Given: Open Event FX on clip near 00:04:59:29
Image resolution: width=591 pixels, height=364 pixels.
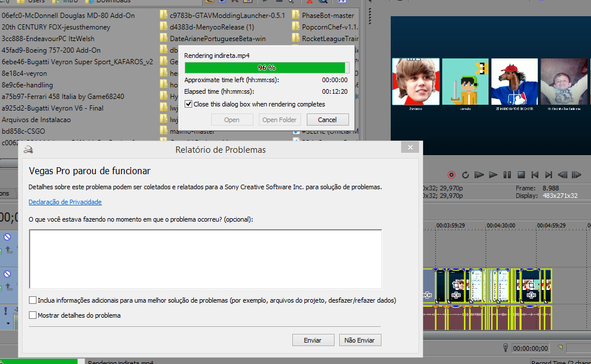Looking at the screenshot, I should (x=531, y=295).
